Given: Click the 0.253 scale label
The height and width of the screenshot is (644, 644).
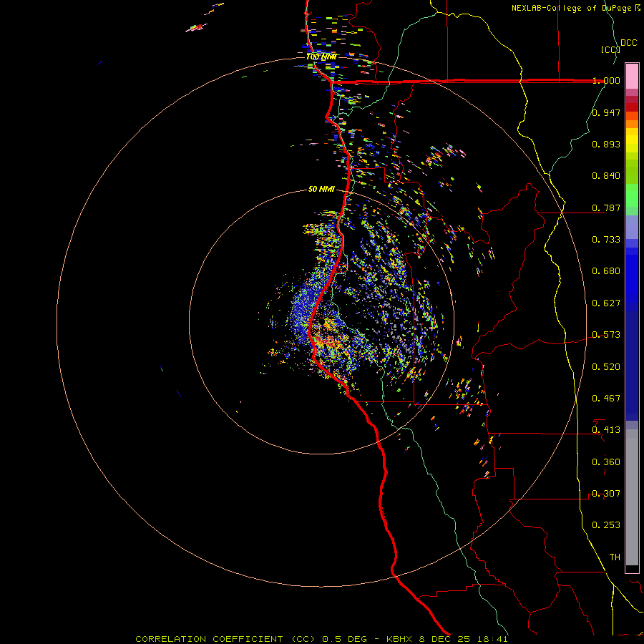Looking at the screenshot, I should tap(606, 525).
